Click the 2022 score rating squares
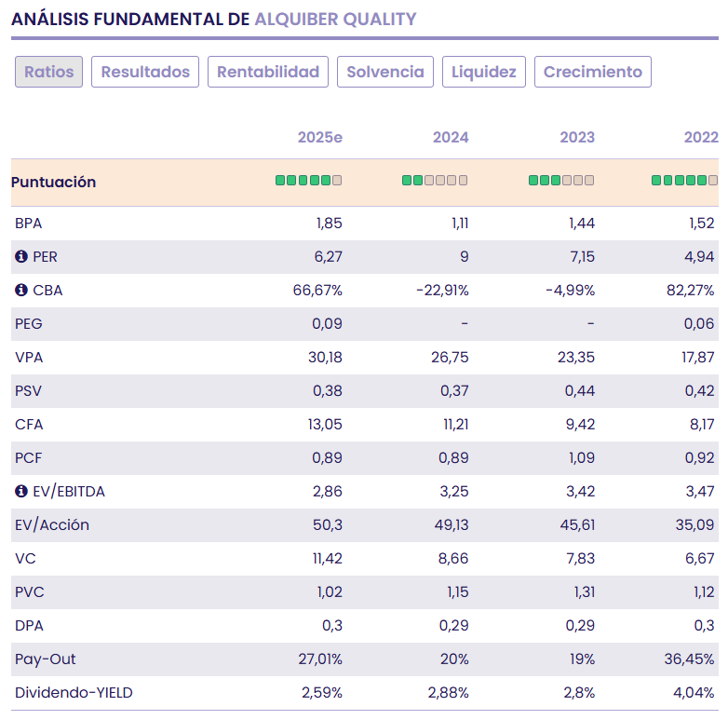Screen dimensions: 728x720 click(x=685, y=181)
